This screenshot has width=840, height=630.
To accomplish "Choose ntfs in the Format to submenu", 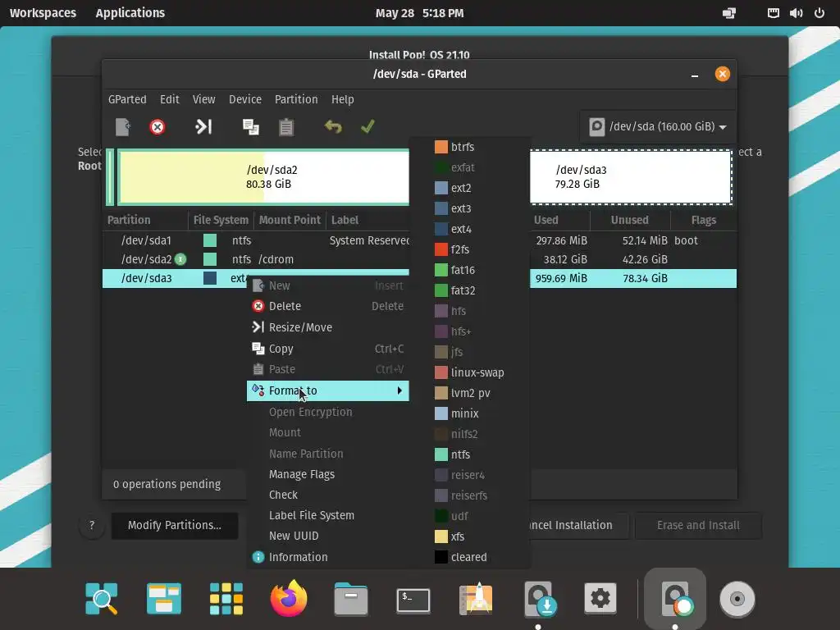I will pos(470,454).
